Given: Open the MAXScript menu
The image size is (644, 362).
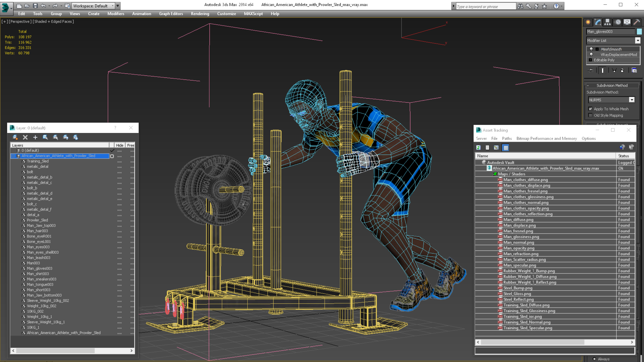Looking at the screenshot, I should pos(253,14).
